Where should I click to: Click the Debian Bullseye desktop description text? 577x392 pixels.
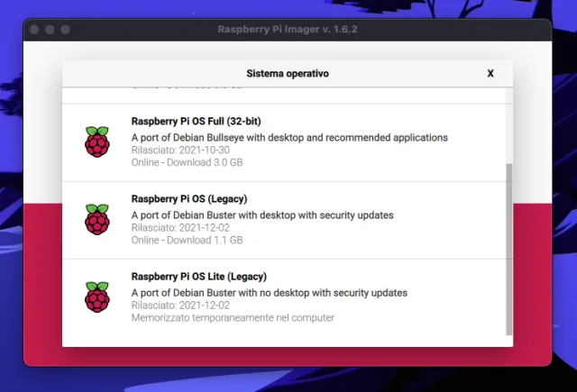pyautogui.click(x=289, y=138)
